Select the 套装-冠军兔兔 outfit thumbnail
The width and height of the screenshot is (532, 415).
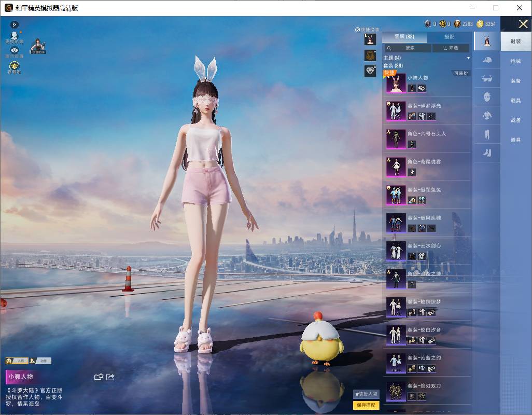[x=396, y=195]
